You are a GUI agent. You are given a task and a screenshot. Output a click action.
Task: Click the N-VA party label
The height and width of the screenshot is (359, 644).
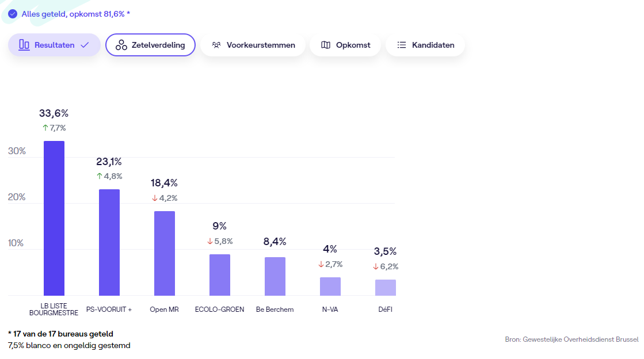pyautogui.click(x=330, y=310)
